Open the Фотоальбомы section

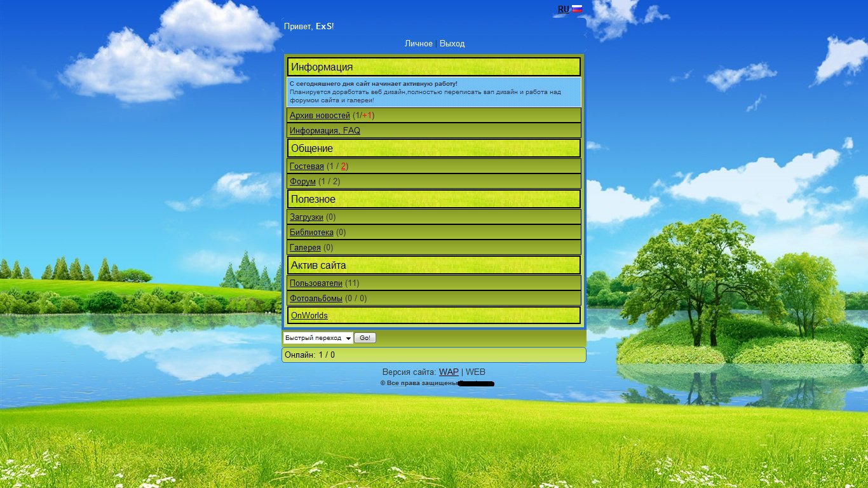[x=316, y=299]
